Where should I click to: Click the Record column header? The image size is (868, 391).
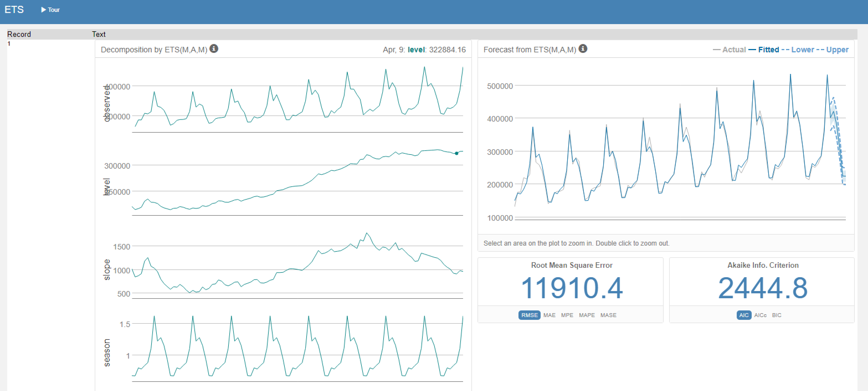(x=19, y=34)
